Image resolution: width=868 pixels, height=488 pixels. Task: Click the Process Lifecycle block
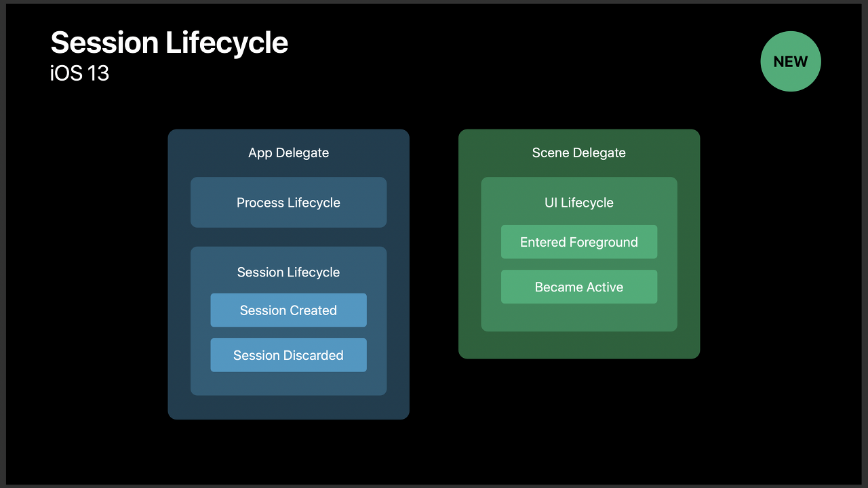288,203
